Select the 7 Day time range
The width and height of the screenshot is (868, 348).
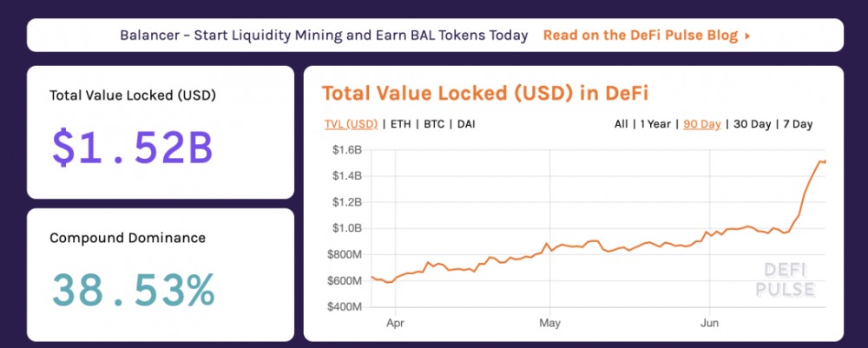pos(798,124)
